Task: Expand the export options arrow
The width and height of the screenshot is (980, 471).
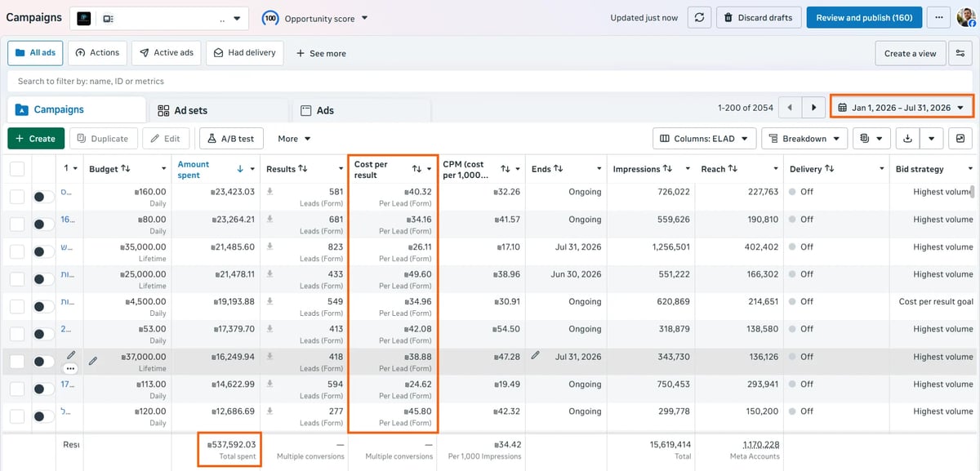Action: 932,139
